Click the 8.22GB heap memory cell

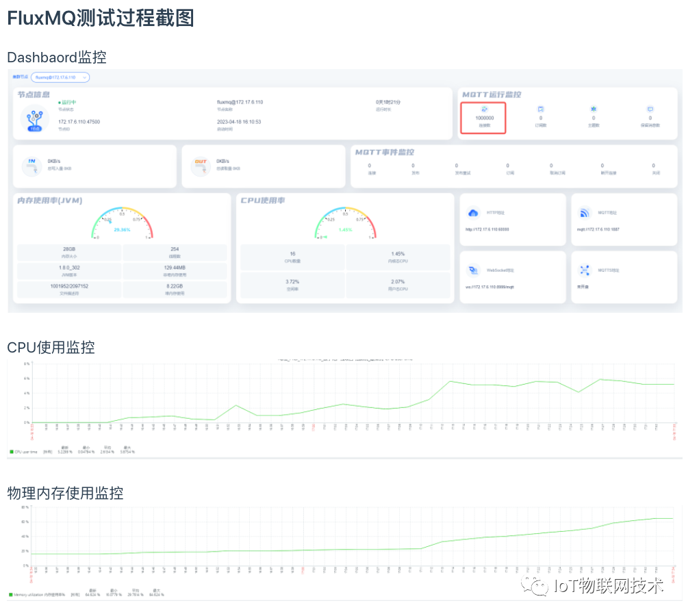pos(175,290)
